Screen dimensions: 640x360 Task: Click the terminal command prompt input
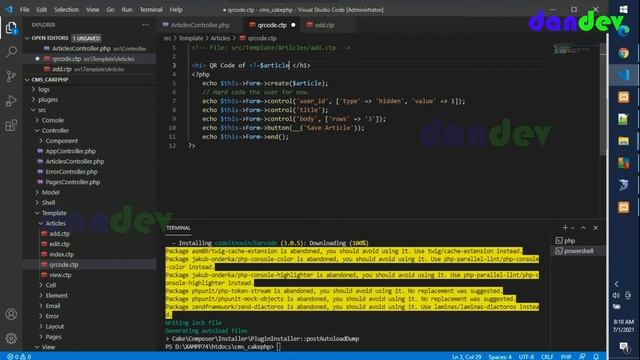(278, 347)
